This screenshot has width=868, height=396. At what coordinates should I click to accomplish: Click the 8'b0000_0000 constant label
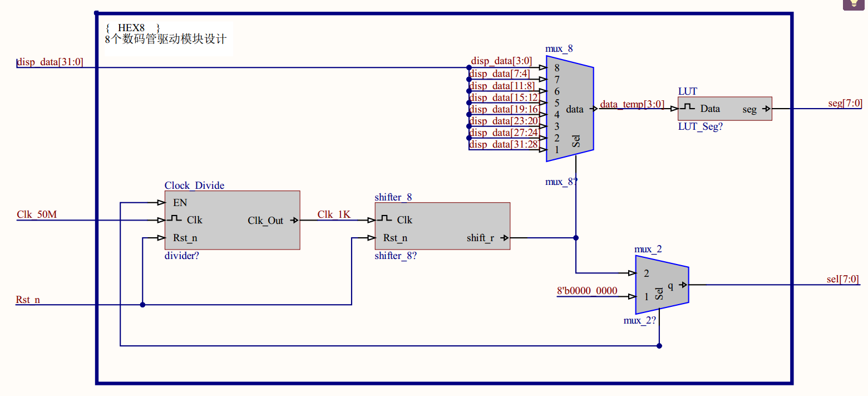point(588,290)
